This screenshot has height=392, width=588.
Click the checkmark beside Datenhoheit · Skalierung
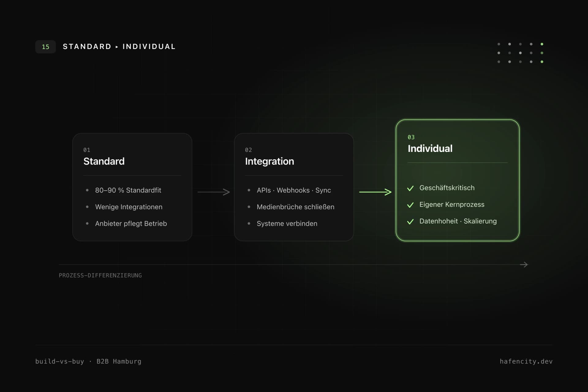[x=410, y=221]
